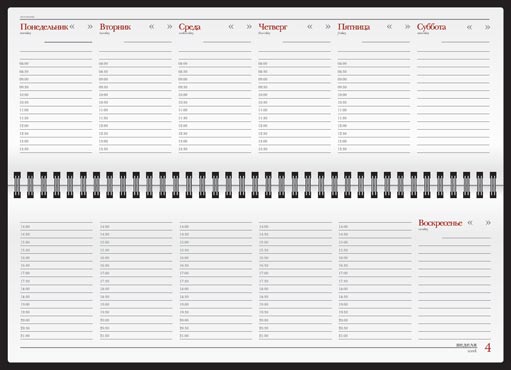Click the right » mark beside Пятница
This screenshot has height=370, width=511.
407,27
